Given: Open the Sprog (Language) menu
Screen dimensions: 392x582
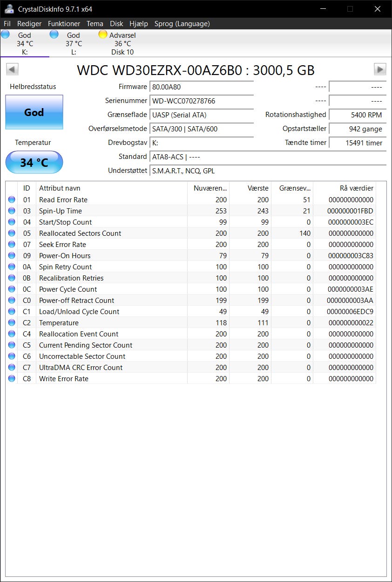Looking at the screenshot, I should point(182,23).
